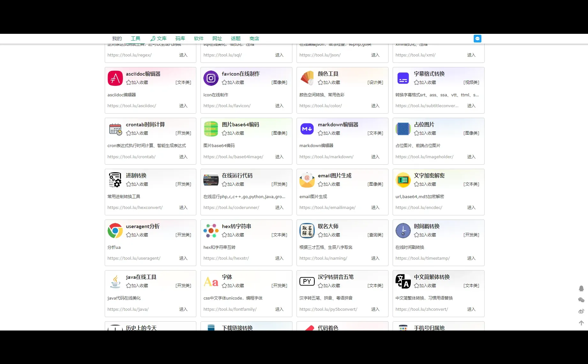Click the favicon在线制作 camera icon
The width and height of the screenshot is (588, 364).
pyautogui.click(x=211, y=78)
